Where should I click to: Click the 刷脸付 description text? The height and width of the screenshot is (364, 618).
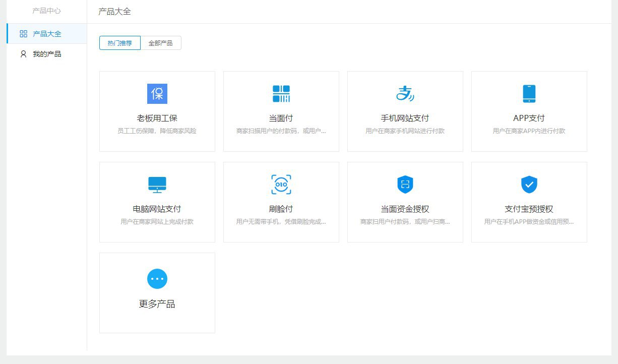point(281,222)
